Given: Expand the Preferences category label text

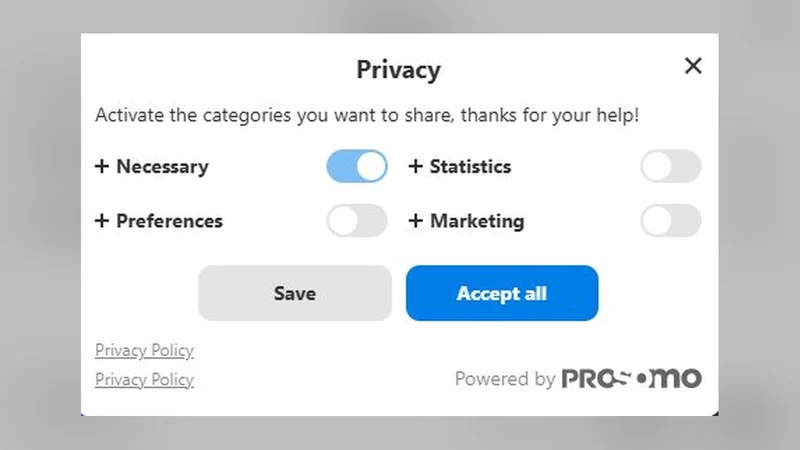Looking at the screenshot, I should [x=169, y=221].
